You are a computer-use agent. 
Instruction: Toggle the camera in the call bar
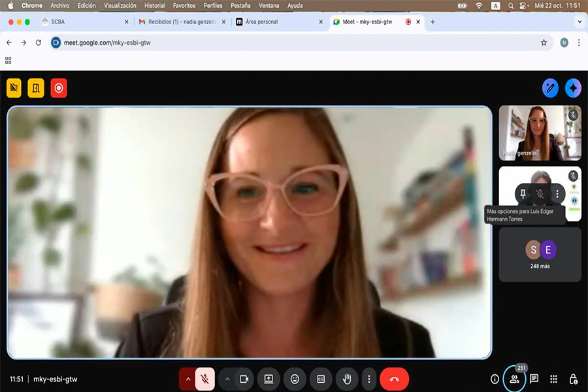[x=244, y=379]
